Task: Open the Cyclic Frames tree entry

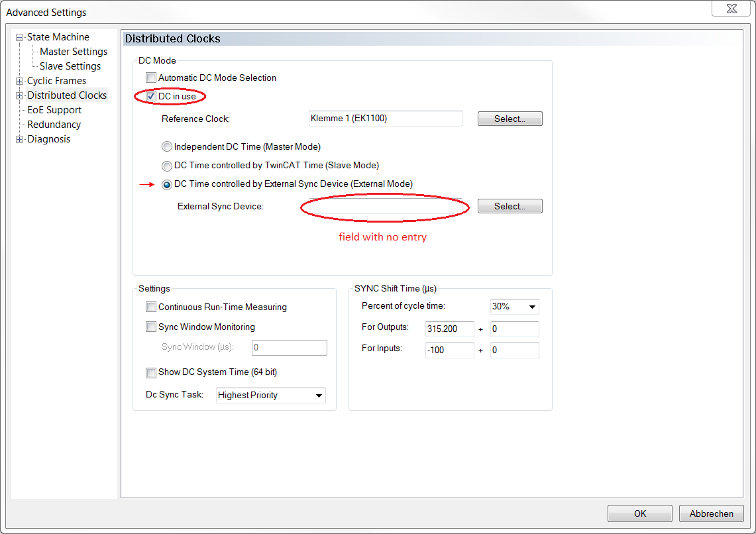Action: point(56,80)
